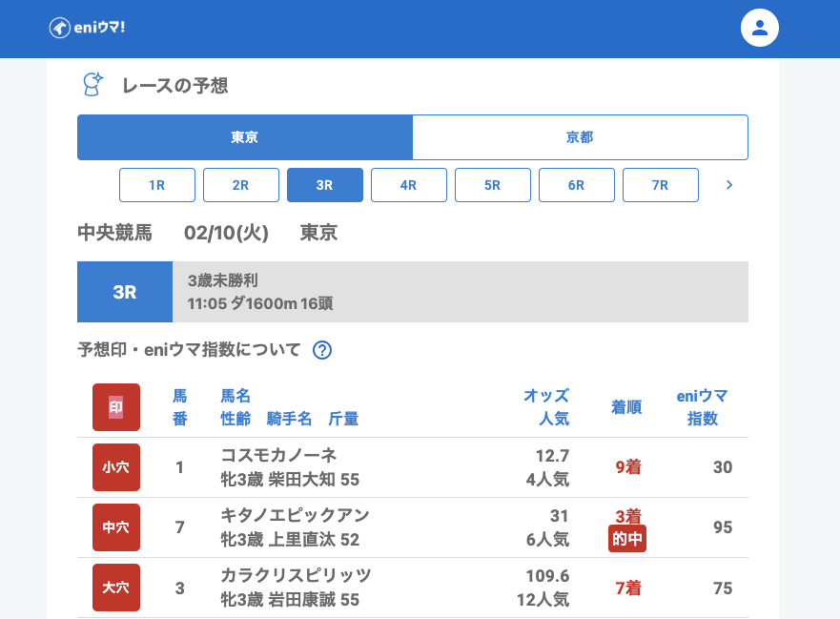840x619 pixels.
Task: Show more races with right chevron
Action: [x=729, y=185]
